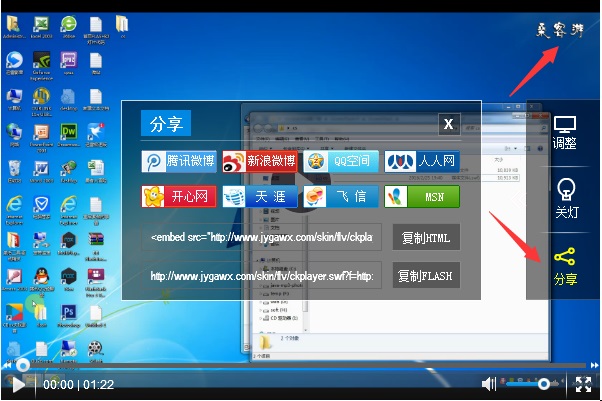The width and height of the screenshot is (602, 401).
Task: Click the Dreamweaver Dw desktop icon
Action: tap(69, 135)
